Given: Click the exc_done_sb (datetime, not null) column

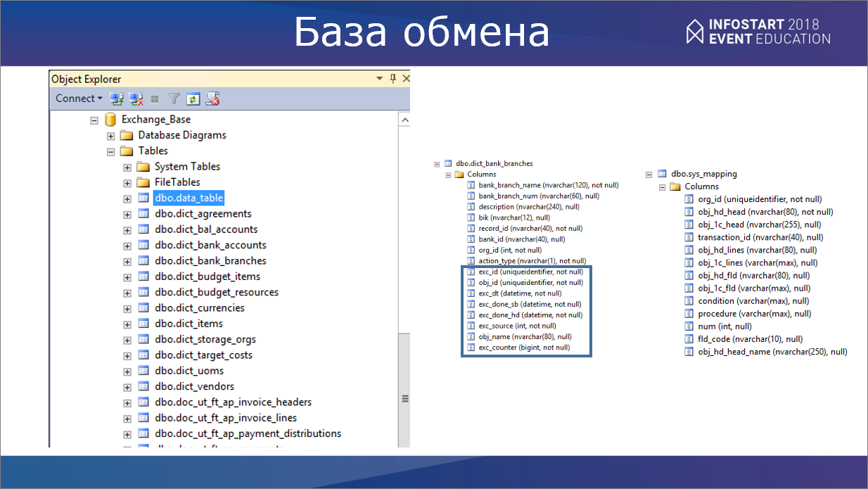Looking at the screenshot, I should tap(530, 304).
